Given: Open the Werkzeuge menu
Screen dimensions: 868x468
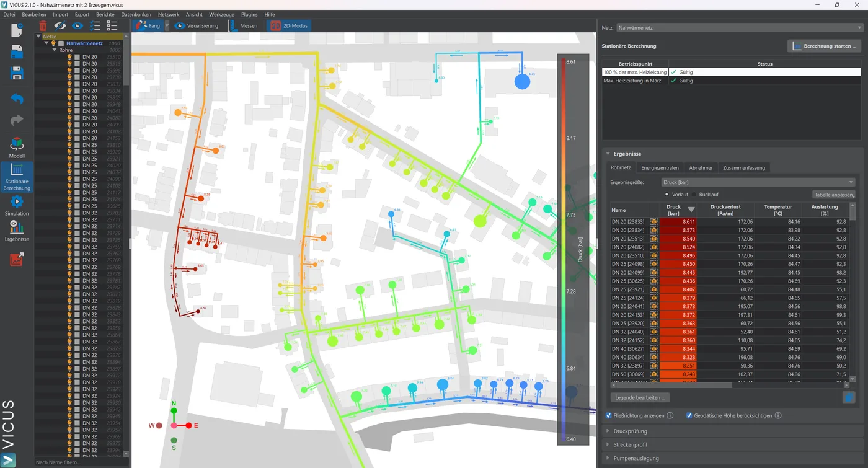Looking at the screenshot, I should [221, 14].
